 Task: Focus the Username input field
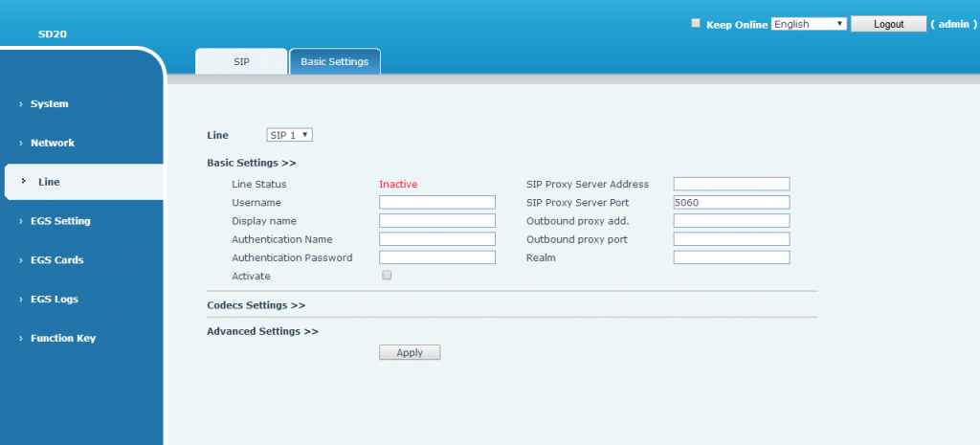(437, 202)
